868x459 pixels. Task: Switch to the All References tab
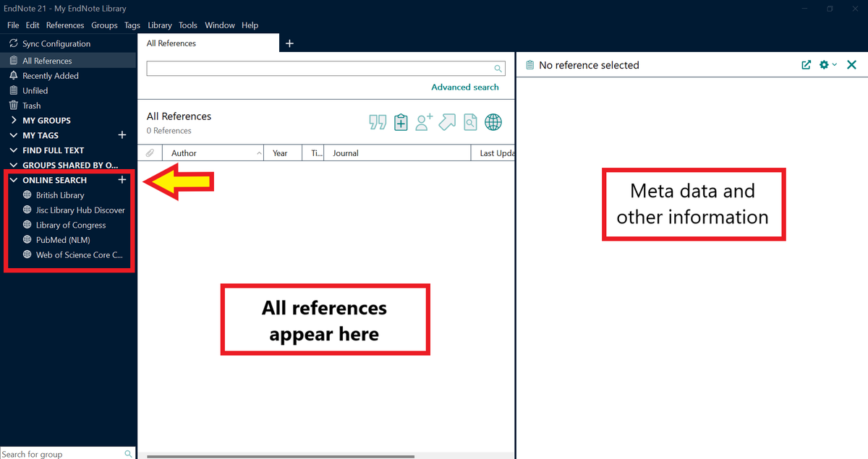[x=171, y=43]
